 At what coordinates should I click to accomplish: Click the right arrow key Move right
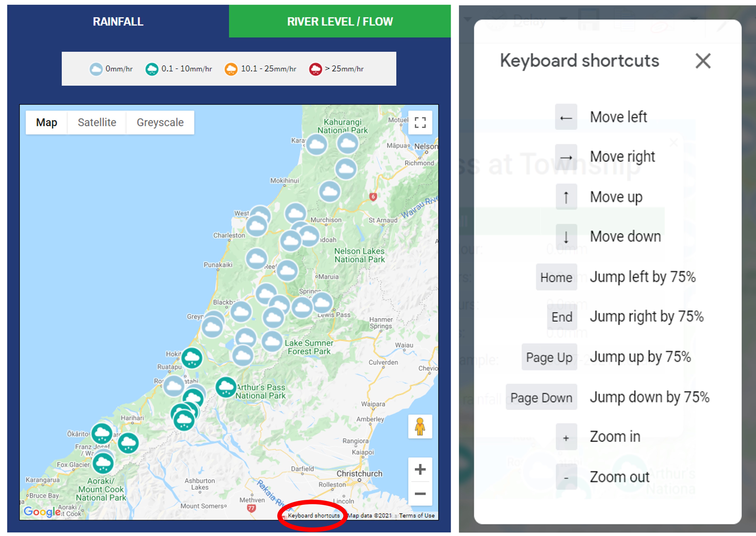(x=566, y=157)
